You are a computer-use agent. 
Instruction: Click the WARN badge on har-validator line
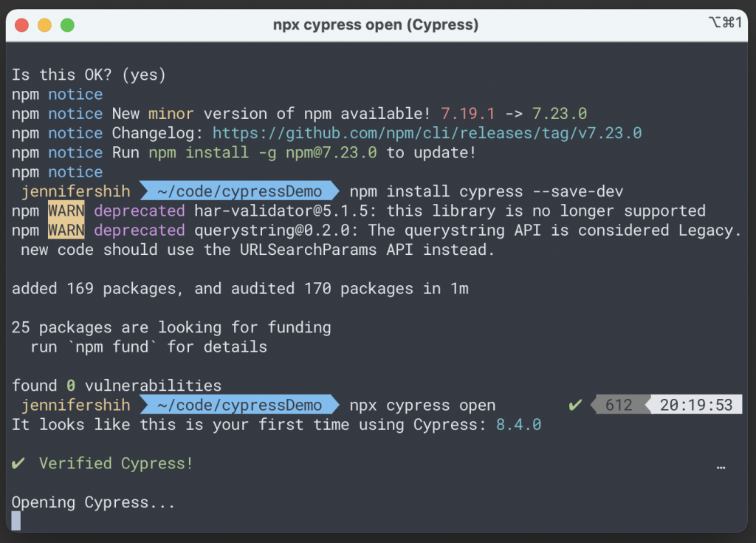66,211
